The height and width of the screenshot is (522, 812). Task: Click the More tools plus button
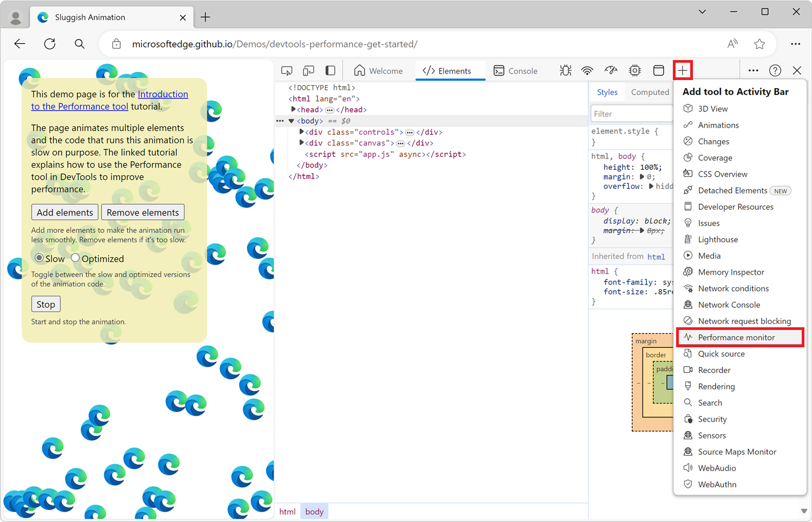[x=683, y=70]
